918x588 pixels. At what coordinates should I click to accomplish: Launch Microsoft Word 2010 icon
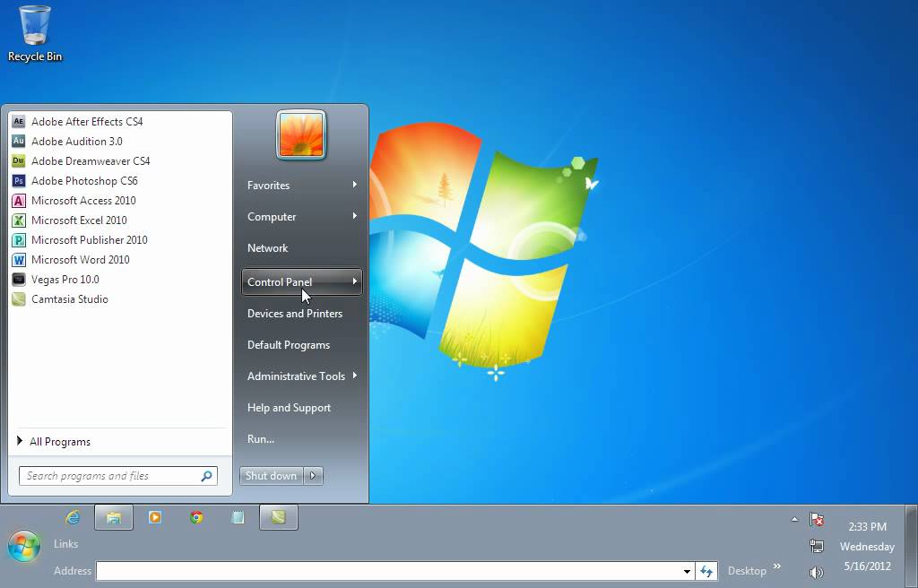(19, 260)
